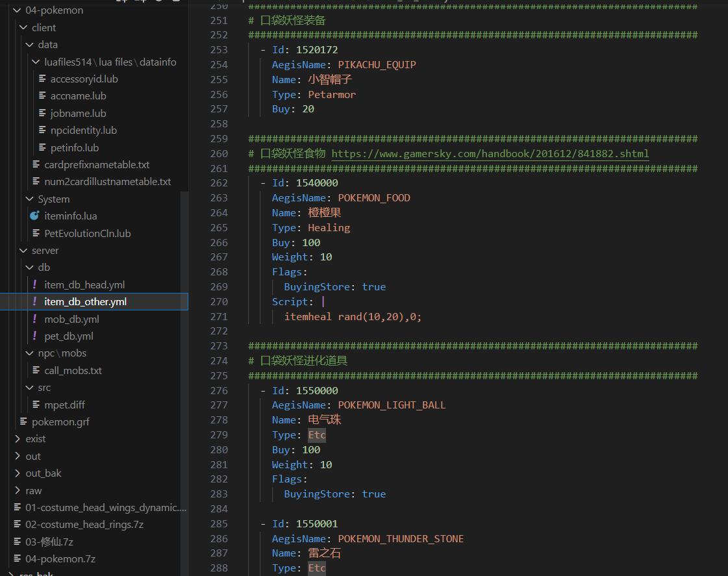Expand the out_bak folder
Screen dimensions: 728x576
pos(18,473)
